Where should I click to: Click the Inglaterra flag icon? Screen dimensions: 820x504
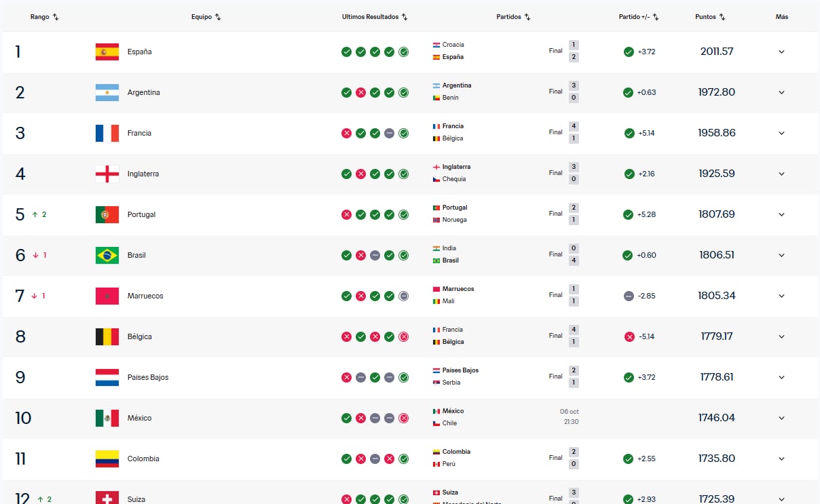click(x=107, y=174)
